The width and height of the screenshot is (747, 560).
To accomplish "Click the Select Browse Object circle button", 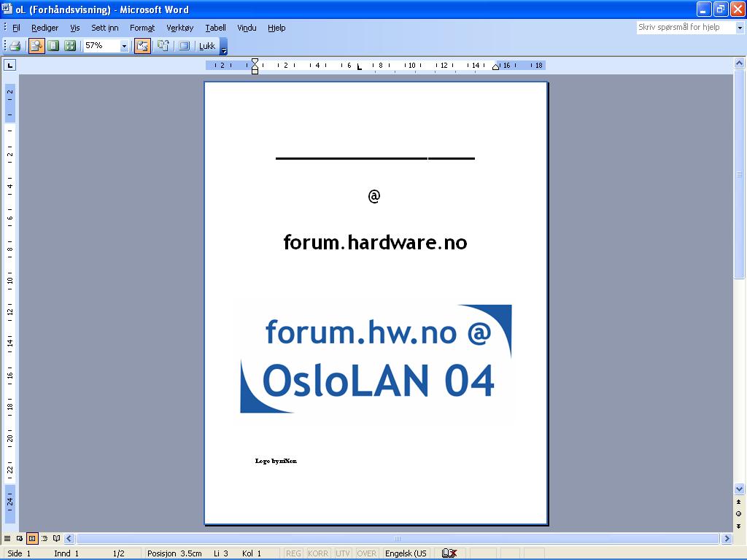I will coord(739,514).
